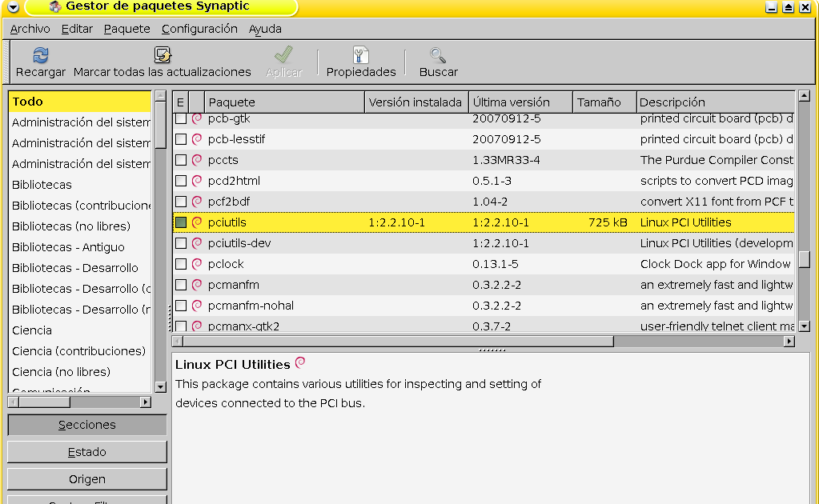Click the Aplicar checkmark icon
The image size is (819, 504).
pyautogui.click(x=283, y=54)
